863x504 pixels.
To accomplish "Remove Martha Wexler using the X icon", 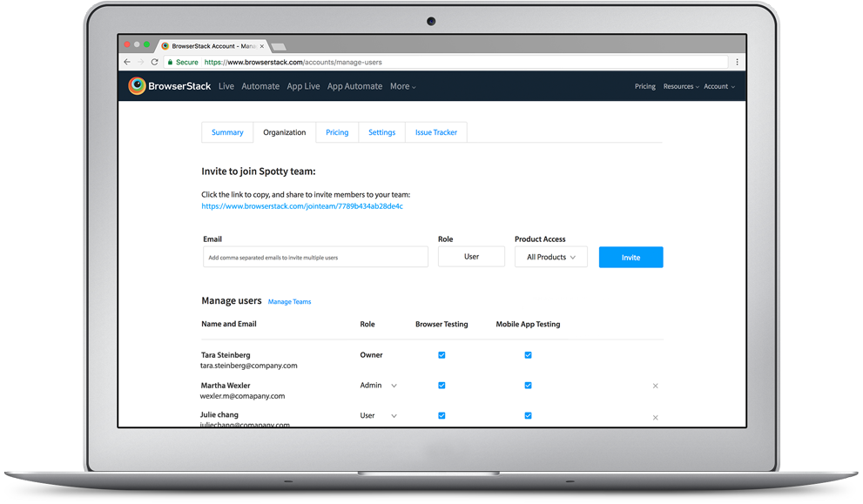I will point(655,385).
